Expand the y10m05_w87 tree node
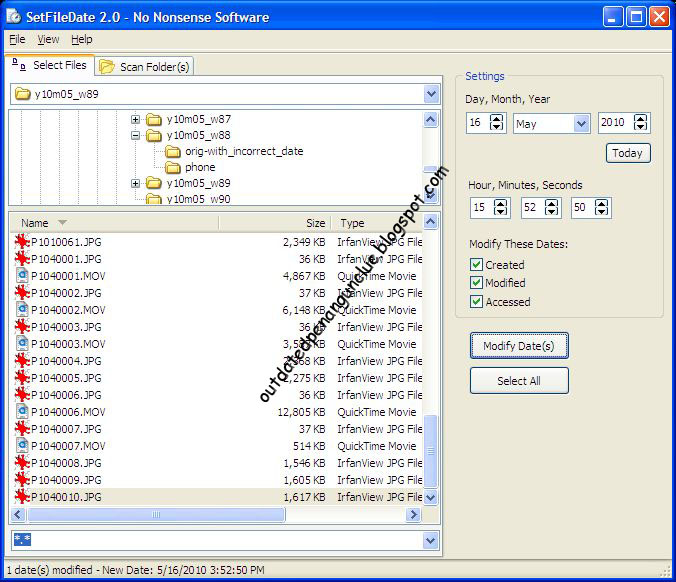Image resolution: width=676 pixels, height=582 pixels. (135, 119)
